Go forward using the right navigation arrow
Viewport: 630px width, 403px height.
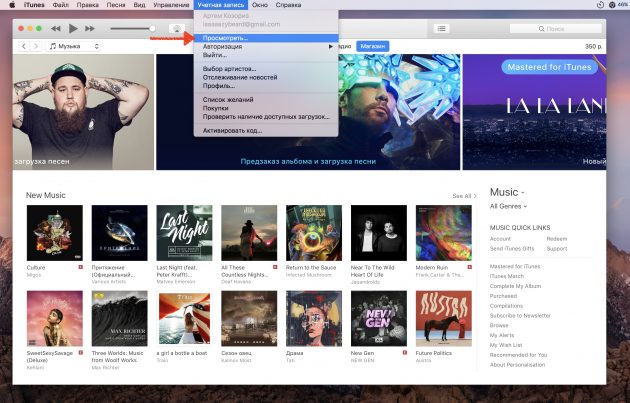[36, 46]
